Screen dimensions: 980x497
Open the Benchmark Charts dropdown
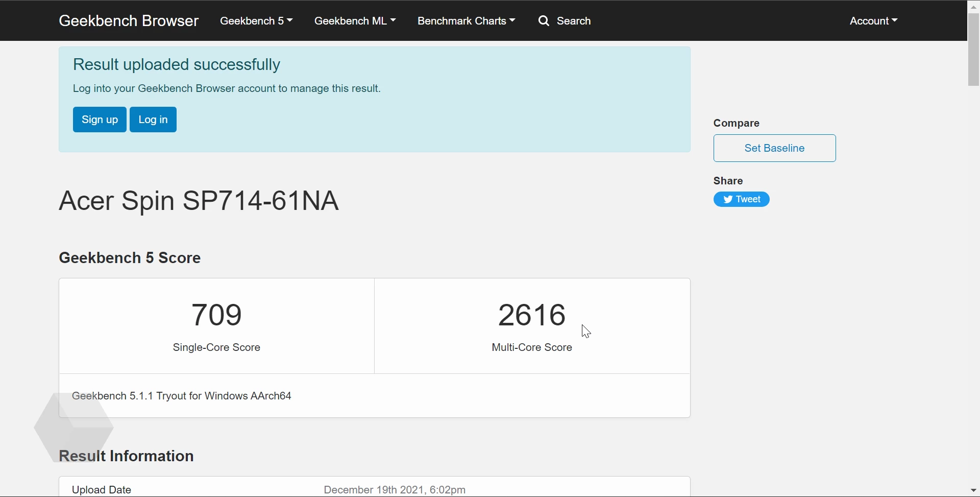point(466,21)
